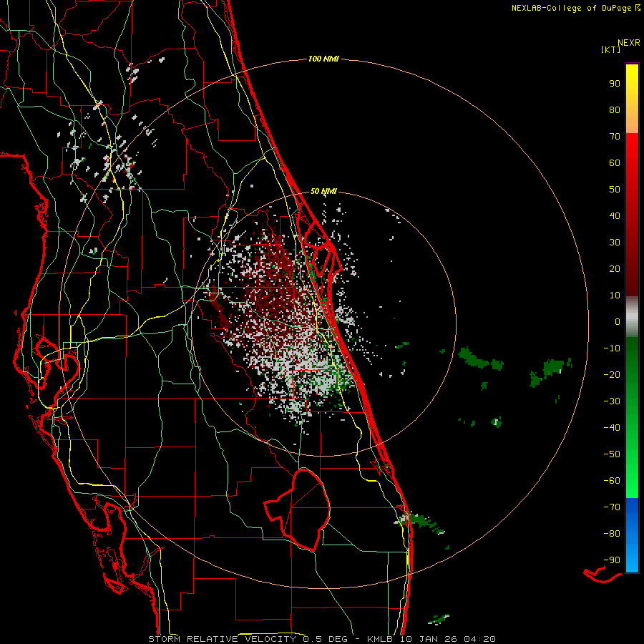Click the -70 knot scale label

[612, 507]
